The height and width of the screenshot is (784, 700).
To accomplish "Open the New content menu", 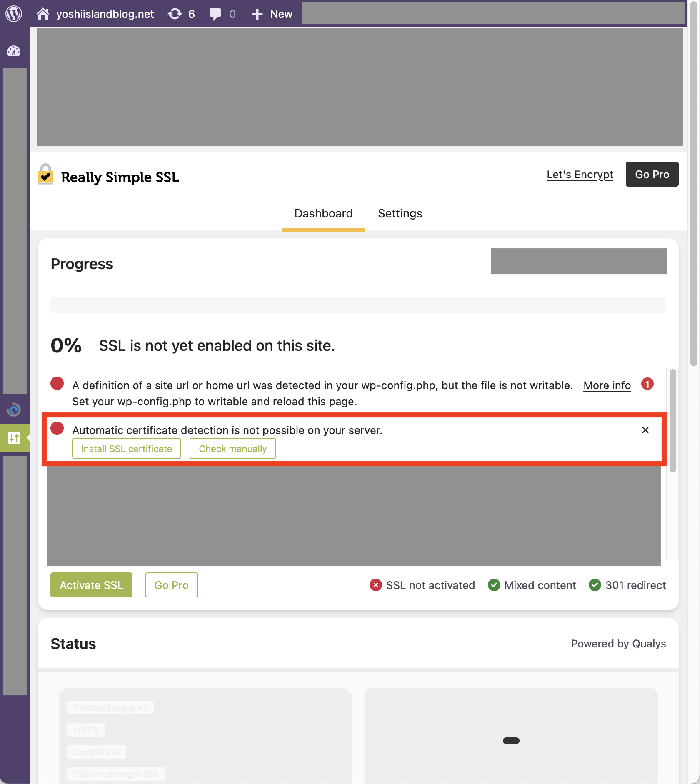I will pyautogui.click(x=272, y=14).
